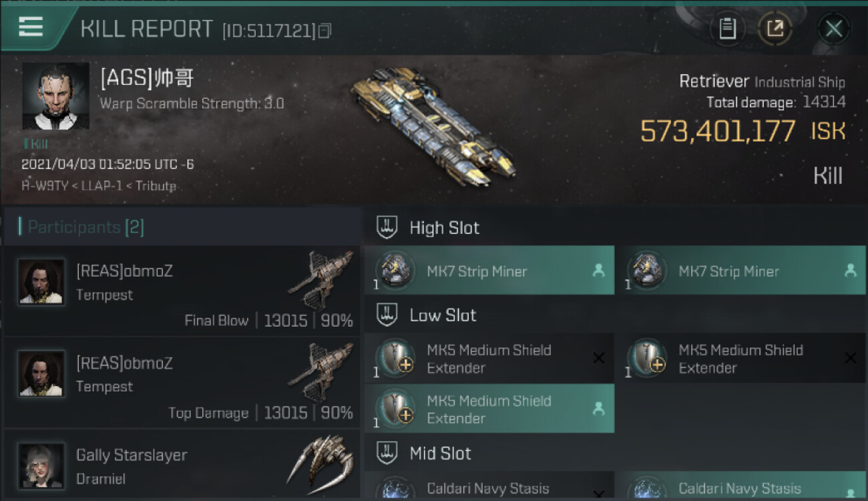Open the hamburger menu
The width and height of the screenshot is (868, 501).
[31, 27]
